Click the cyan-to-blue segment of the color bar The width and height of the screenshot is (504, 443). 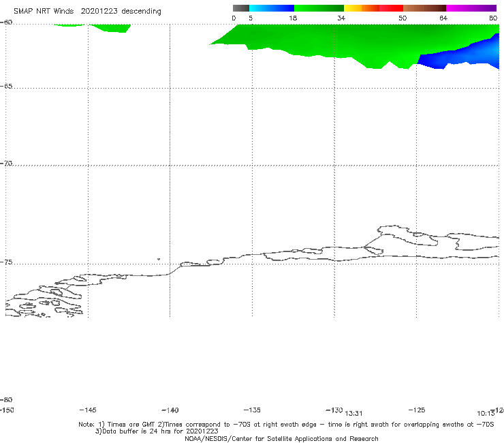pyautogui.click(x=272, y=8)
